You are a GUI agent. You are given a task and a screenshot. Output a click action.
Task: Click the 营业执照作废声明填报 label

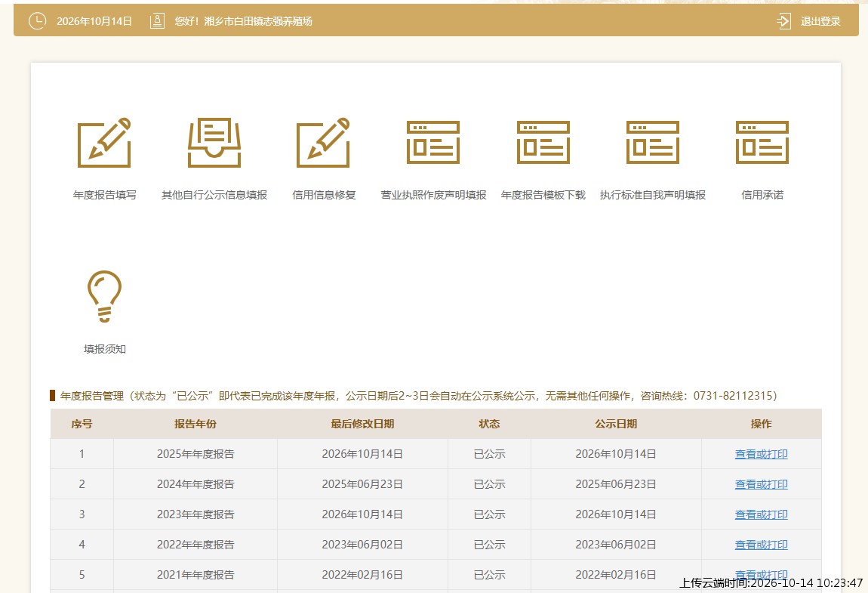(x=433, y=195)
